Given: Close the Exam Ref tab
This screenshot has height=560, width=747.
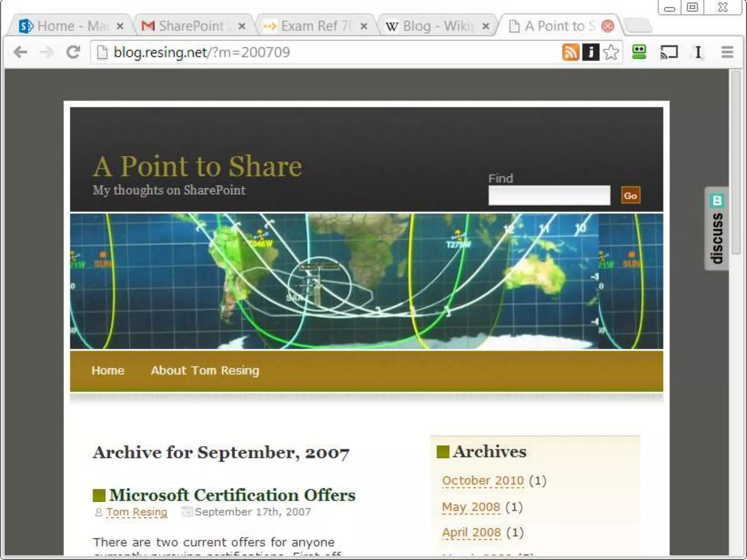Looking at the screenshot, I should 364,26.
